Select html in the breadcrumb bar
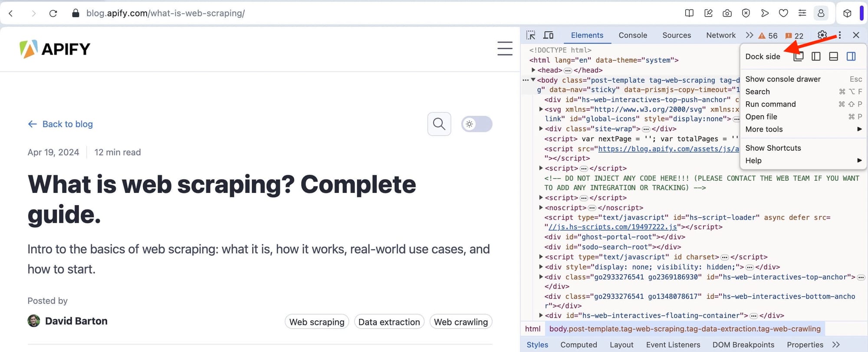Viewport: 868px width, 352px height. click(x=533, y=329)
